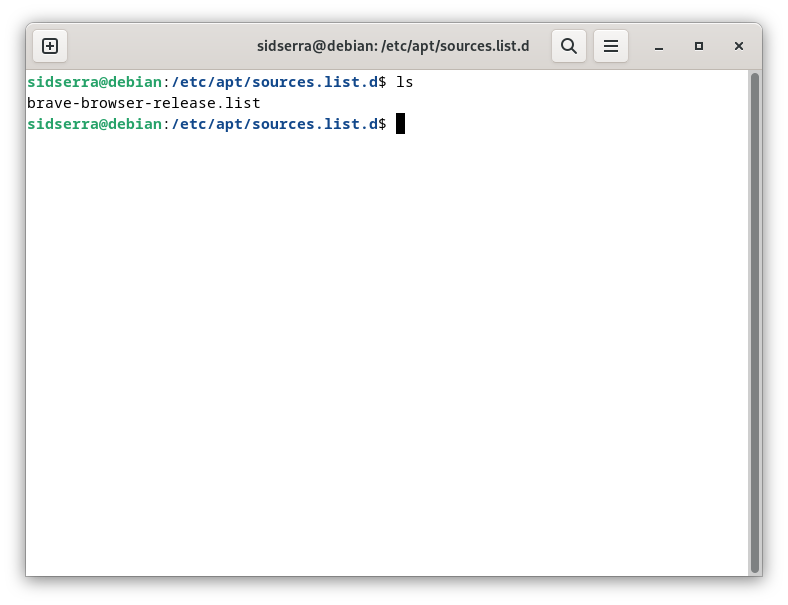Click the brave-browser-release.list filename output
788x605 pixels.
coord(144,103)
